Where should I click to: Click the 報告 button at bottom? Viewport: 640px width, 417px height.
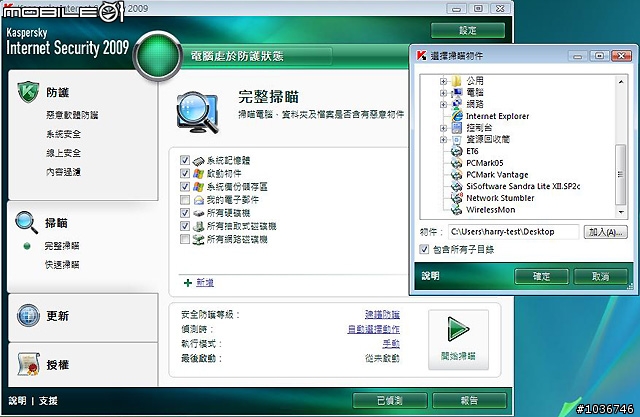pyautogui.click(x=469, y=400)
